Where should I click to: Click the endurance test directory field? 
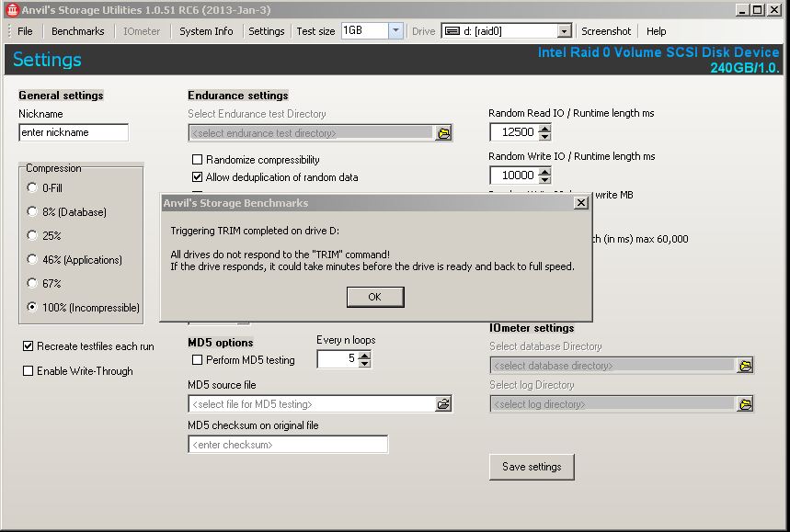[311, 133]
